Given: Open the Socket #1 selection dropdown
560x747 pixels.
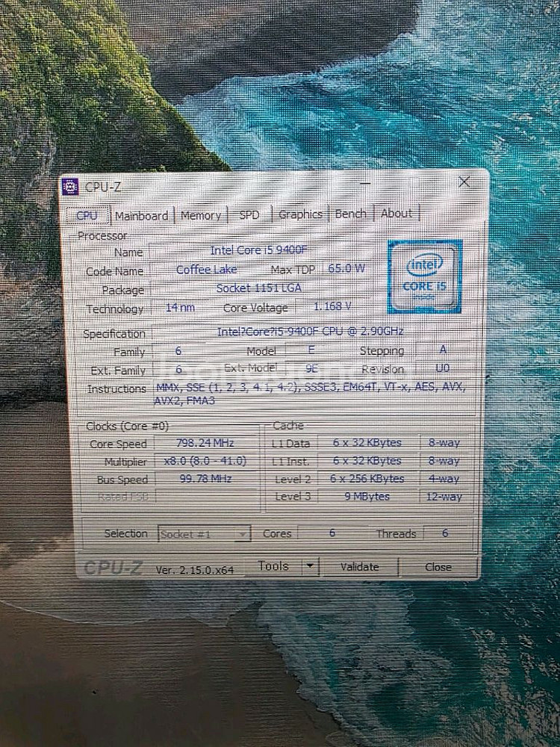Looking at the screenshot, I should coord(205,534).
